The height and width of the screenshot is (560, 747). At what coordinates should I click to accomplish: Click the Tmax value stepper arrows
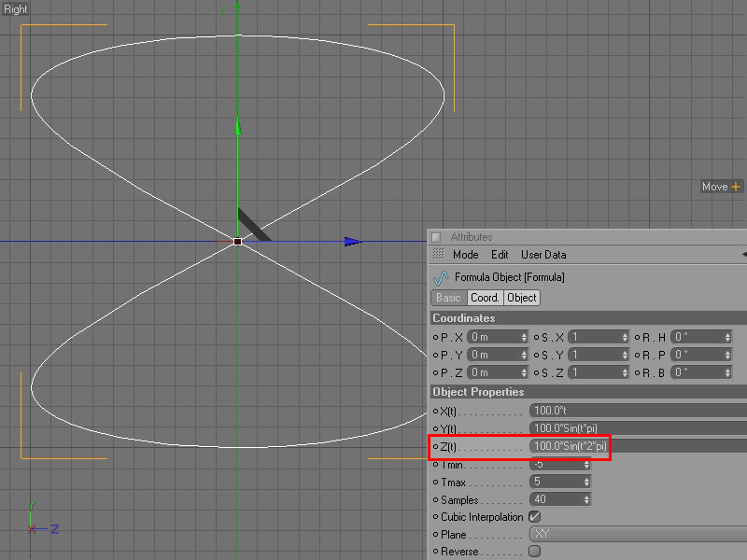(586, 483)
